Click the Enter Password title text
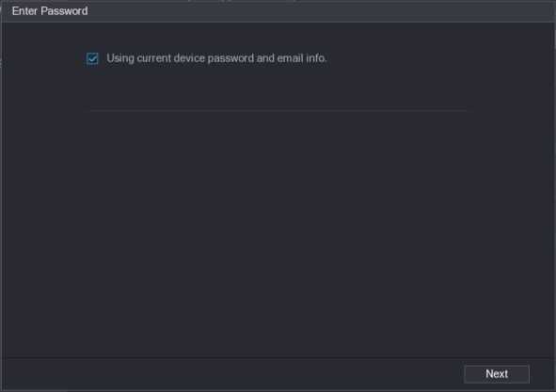 coord(50,11)
